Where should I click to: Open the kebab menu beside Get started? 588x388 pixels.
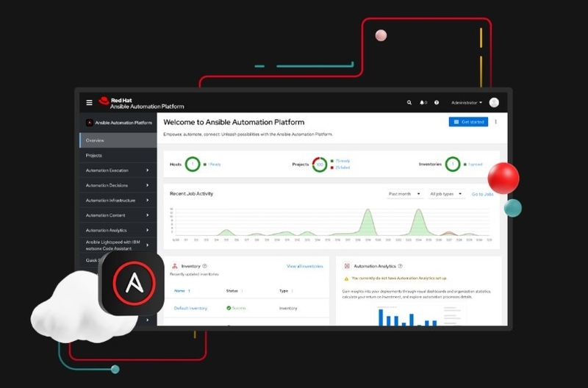pos(495,122)
